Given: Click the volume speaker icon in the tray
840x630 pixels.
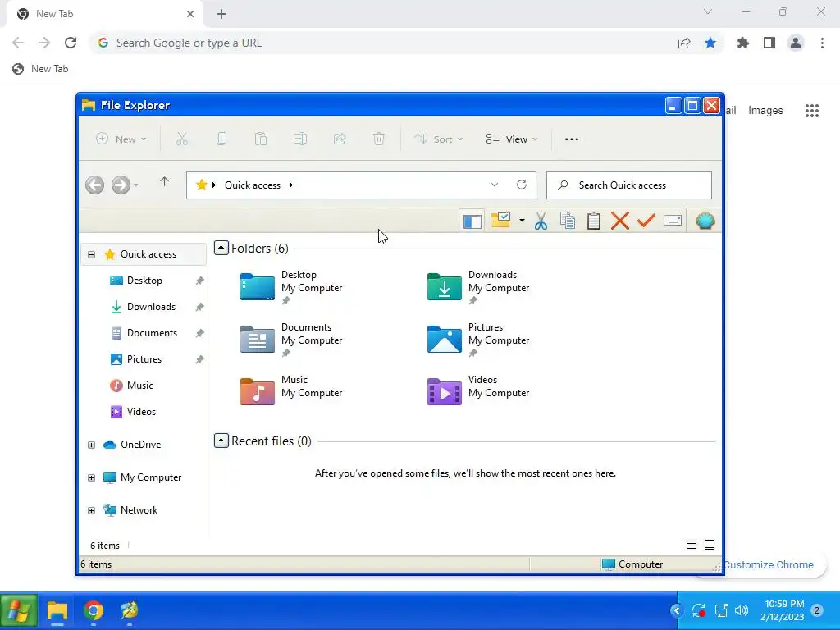Looking at the screenshot, I should click(742, 610).
